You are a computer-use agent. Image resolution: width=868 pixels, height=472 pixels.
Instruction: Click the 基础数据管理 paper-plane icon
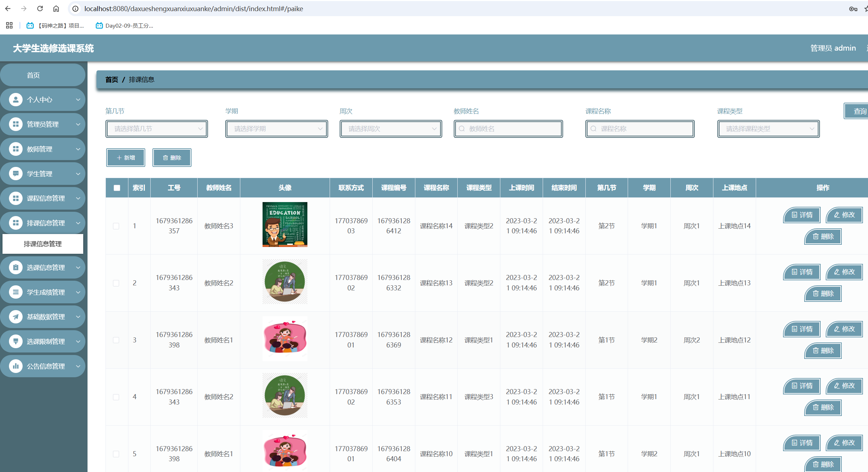pos(15,317)
